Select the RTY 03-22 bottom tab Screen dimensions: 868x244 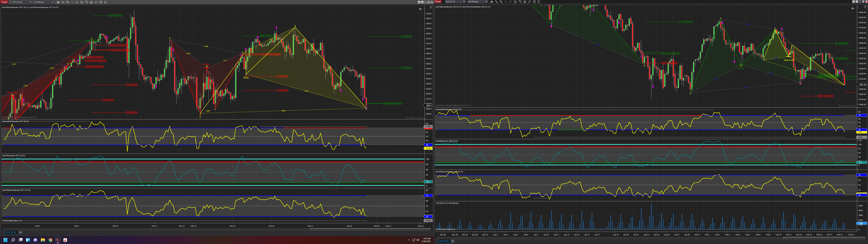(x=11, y=232)
